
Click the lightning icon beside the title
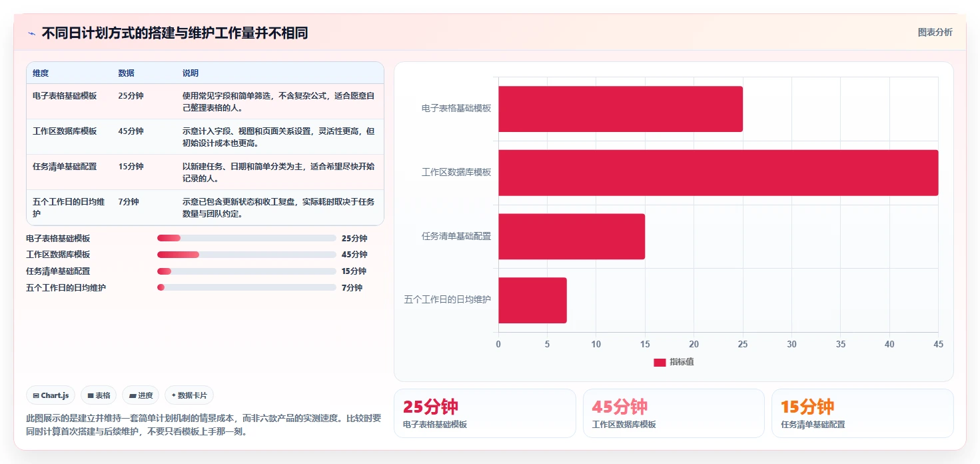point(32,33)
